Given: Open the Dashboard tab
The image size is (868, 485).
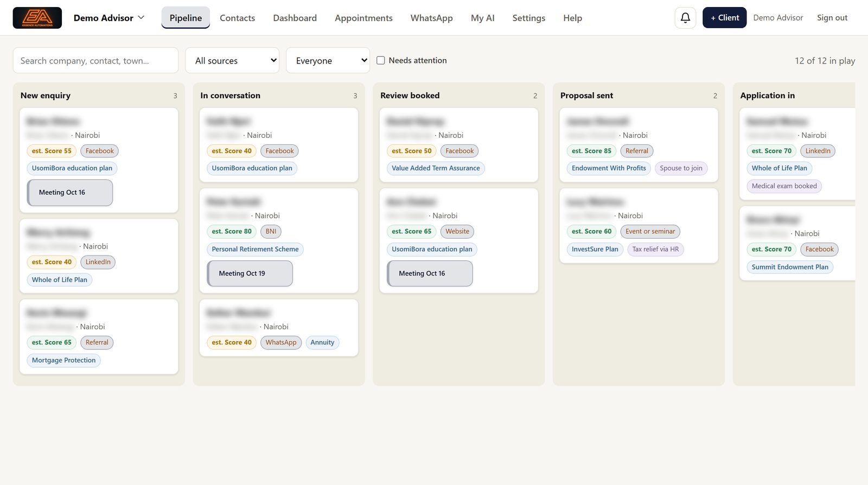Looking at the screenshot, I should [295, 18].
